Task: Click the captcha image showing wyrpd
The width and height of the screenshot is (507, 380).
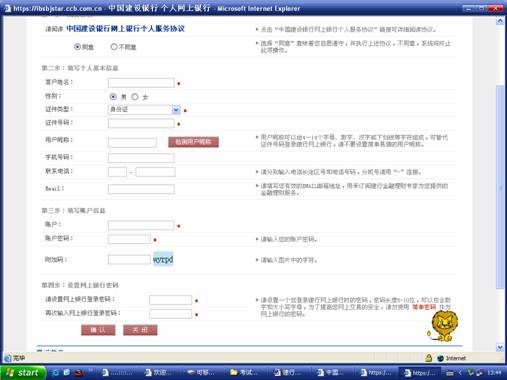Action: coord(163,259)
